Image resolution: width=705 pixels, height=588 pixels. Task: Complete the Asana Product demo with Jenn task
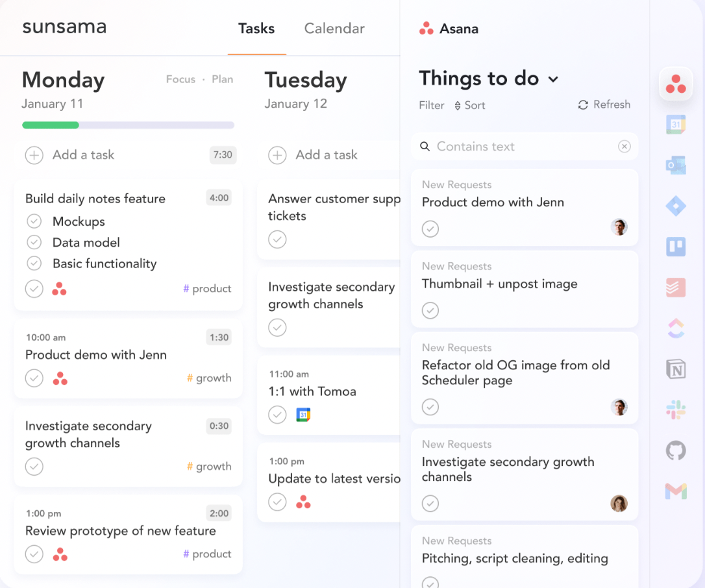[x=430, y=229]
